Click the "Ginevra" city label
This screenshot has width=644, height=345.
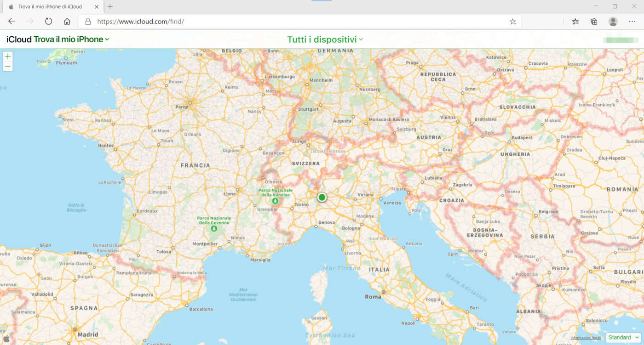(274, 182)
